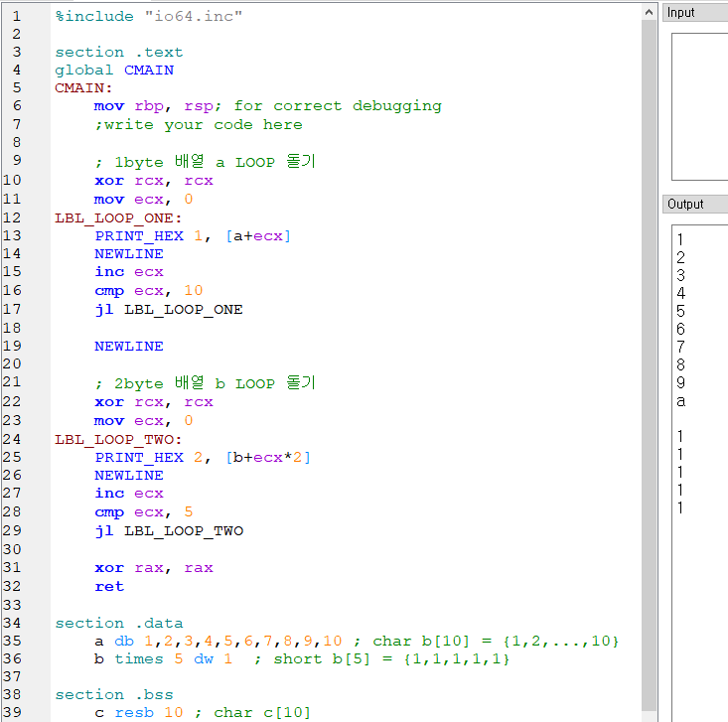Click 'PRINT_HEX 1, [a+ecx]' line

[x=193, y=236]
